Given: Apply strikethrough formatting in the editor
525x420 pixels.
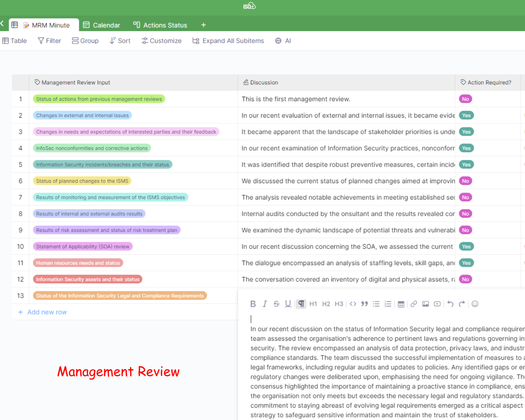Looking at the screenshot, I should (x=276, y=304).
